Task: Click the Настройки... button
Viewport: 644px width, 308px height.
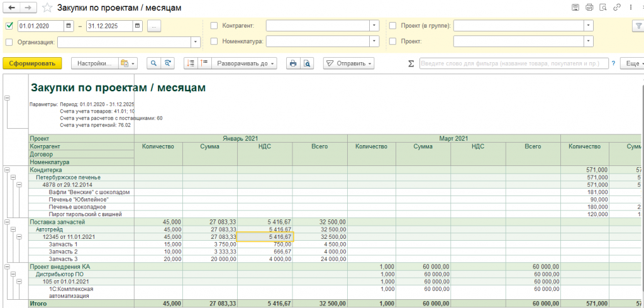Action: pyautogui.click(x=96, y=63)
